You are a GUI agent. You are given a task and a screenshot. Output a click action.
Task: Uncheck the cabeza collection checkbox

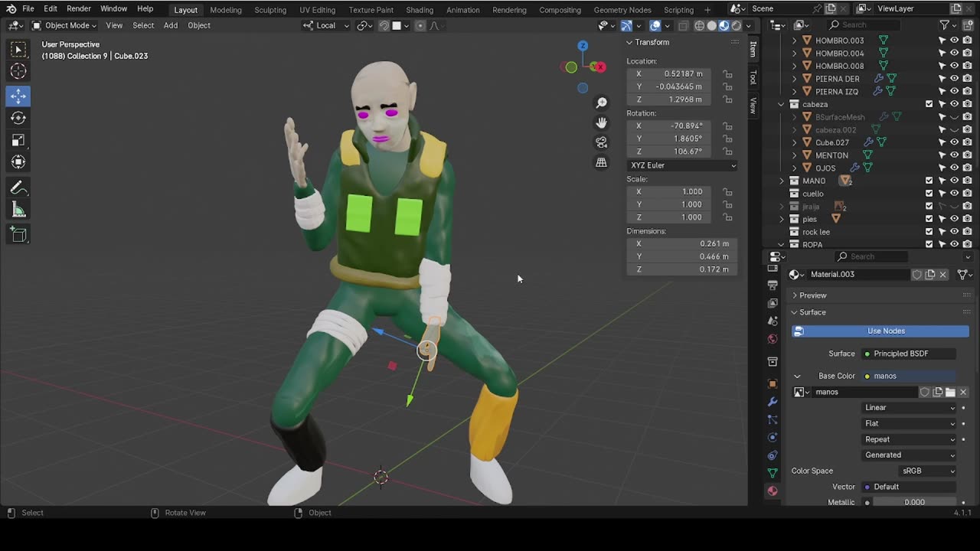[x=929, y=104]
